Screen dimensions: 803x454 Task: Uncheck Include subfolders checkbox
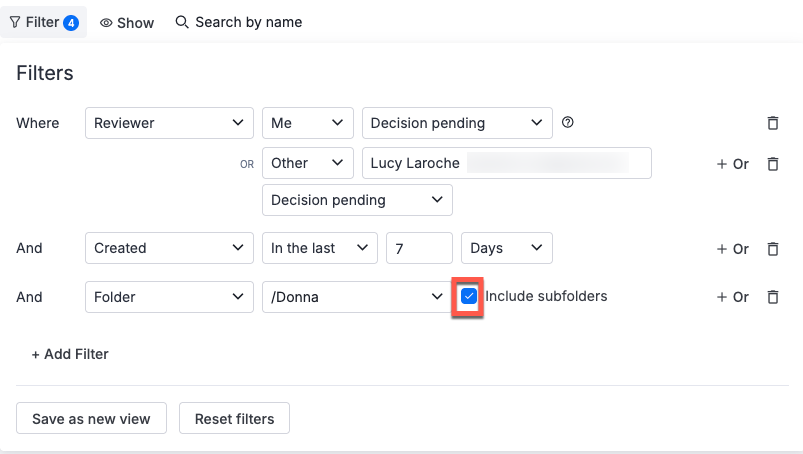[469, 297]
